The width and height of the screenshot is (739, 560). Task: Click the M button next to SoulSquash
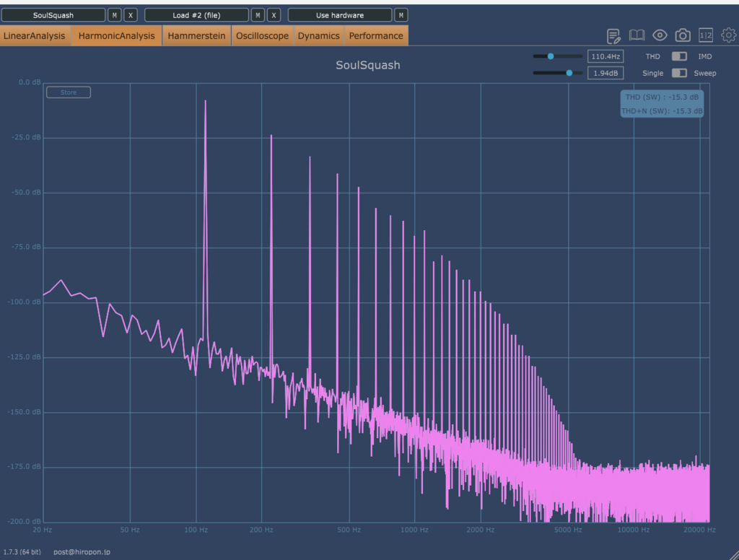[x=115, y=15]
